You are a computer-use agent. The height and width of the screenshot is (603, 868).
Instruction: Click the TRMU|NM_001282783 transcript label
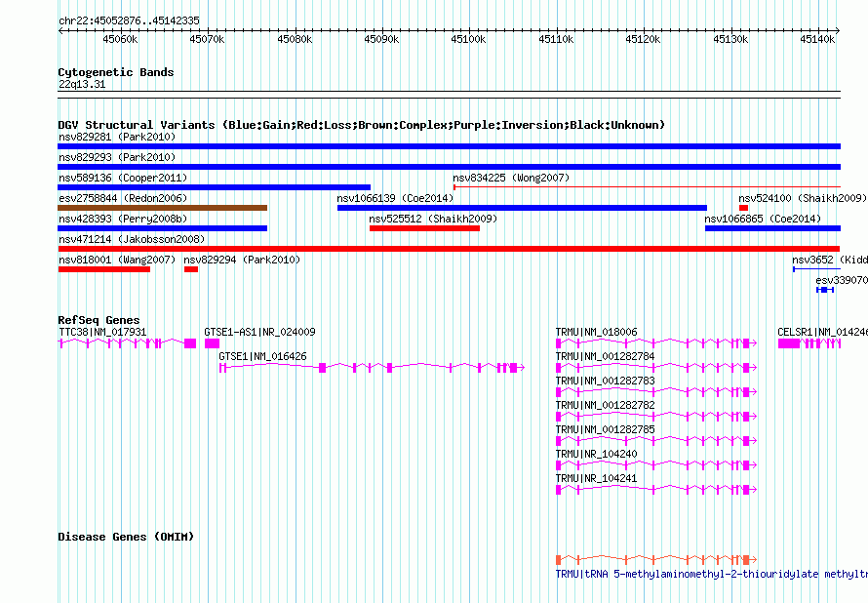pyautogui.click(x=605, y=381)
